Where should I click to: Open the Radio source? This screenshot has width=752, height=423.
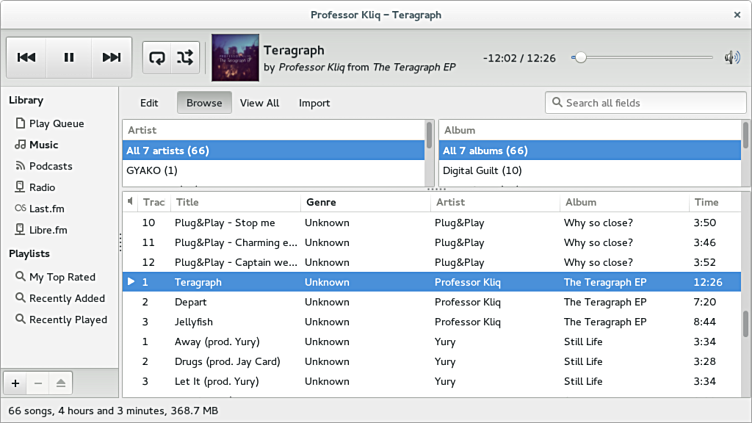[x=42, y=187]
